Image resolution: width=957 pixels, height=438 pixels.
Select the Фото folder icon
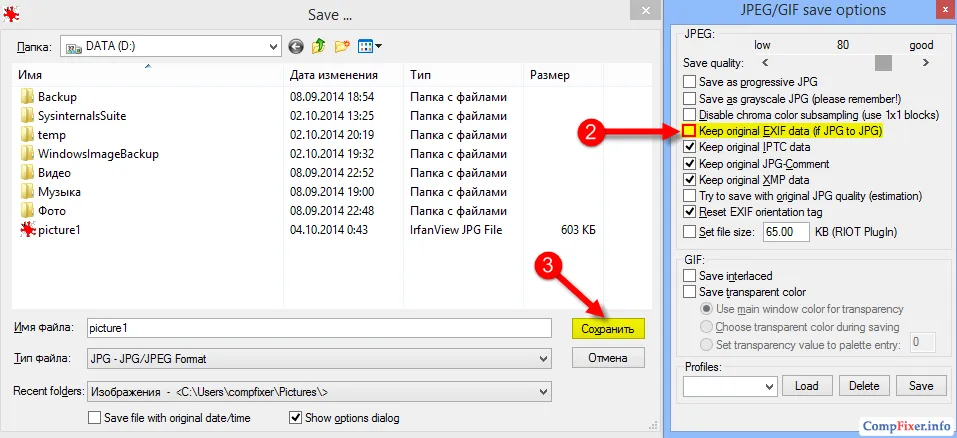tap(27, 210)
